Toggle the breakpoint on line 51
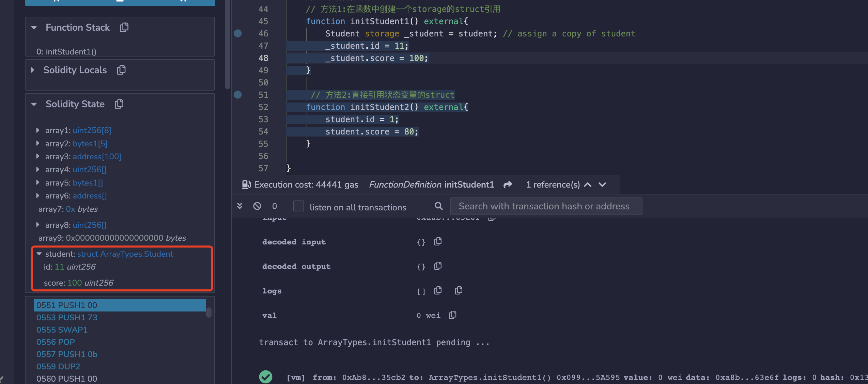 pos(237,95)
